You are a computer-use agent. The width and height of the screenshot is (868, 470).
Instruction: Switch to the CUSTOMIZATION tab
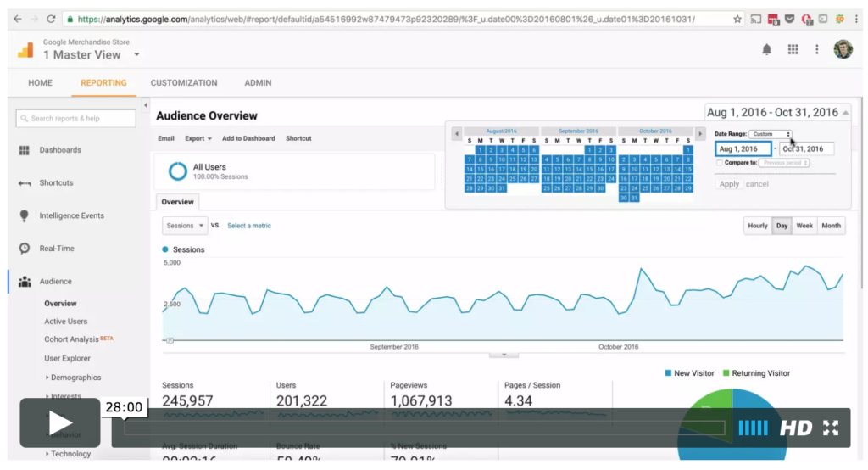click(184, 82)
